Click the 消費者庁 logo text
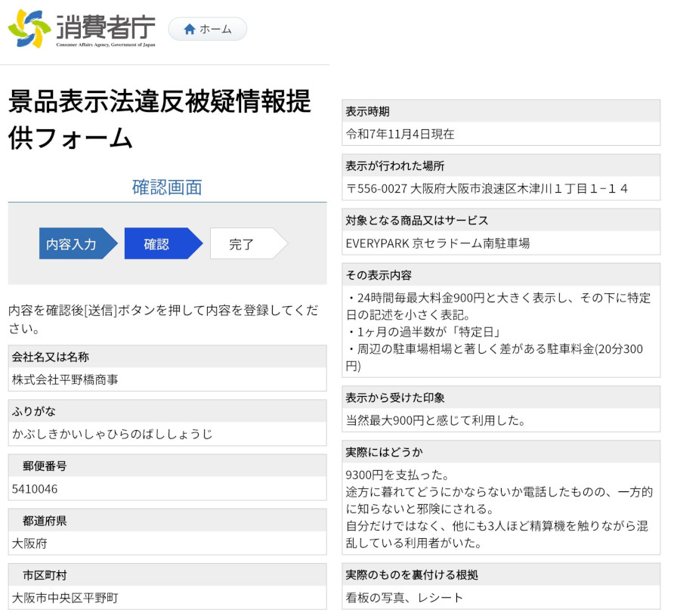Image resolution: width=680 pixels, height=616 pixels. tap(106, 28)
